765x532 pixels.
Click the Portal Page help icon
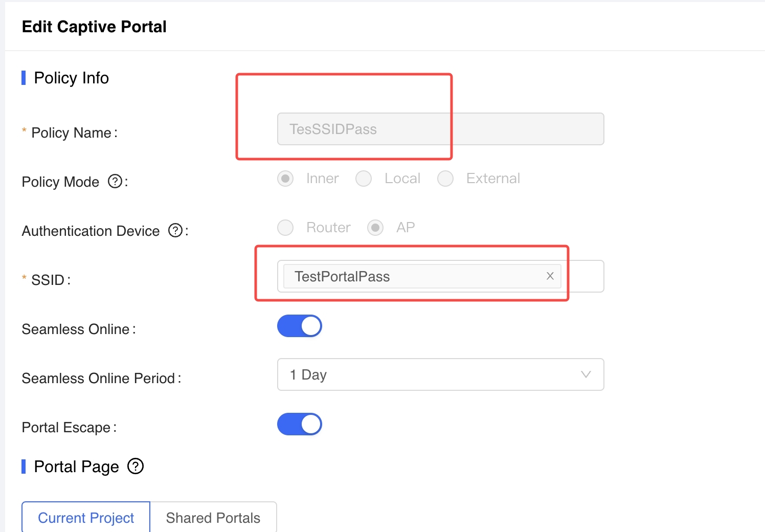(136, 467)
